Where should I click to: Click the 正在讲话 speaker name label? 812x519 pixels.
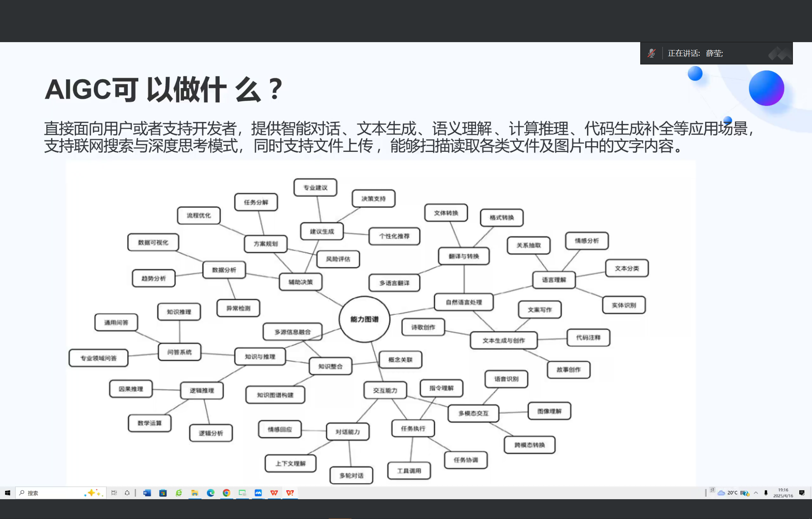(695, 53)
